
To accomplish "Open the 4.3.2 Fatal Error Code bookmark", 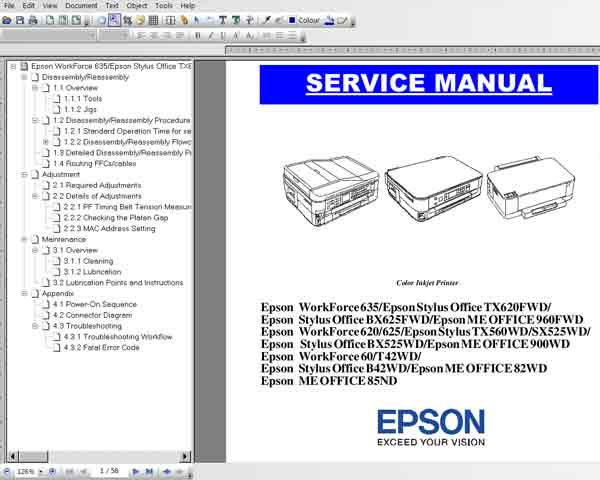I will (x=101, y=348).
